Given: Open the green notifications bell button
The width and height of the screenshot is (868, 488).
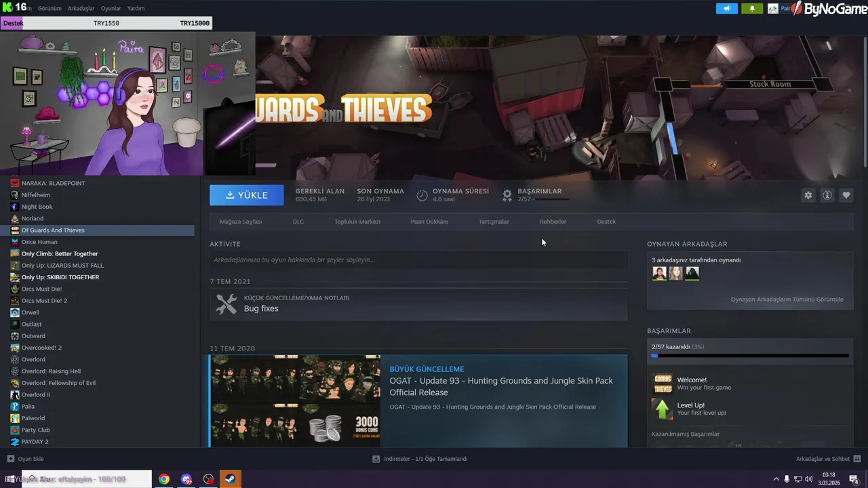Looking at the screenshot, I should [x=752, y=9].
